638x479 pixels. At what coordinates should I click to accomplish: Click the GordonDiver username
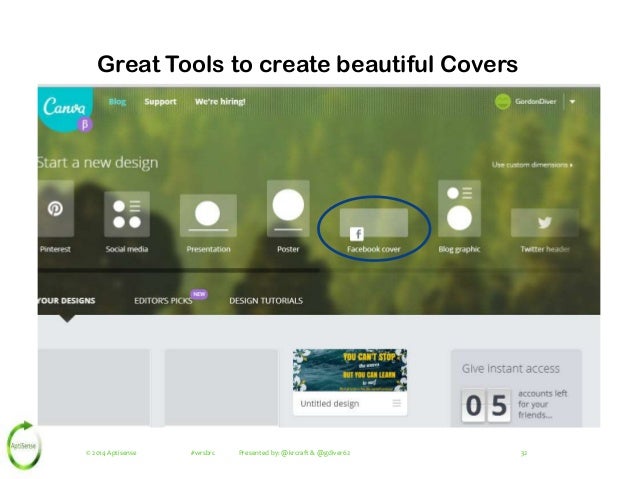click(535, 101)
